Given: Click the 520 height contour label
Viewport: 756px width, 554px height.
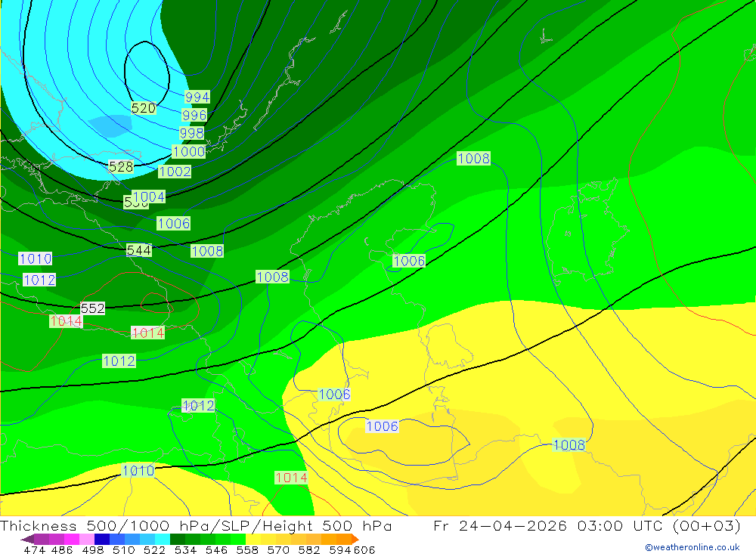Looking at the screenshot, I should [x=144, y=108].
